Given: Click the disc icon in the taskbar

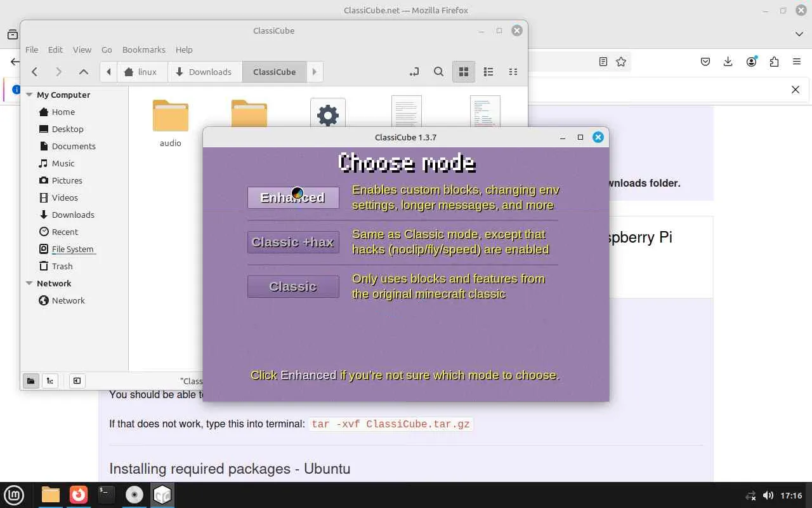Looking at the screenshot, I should click(134, 495).
